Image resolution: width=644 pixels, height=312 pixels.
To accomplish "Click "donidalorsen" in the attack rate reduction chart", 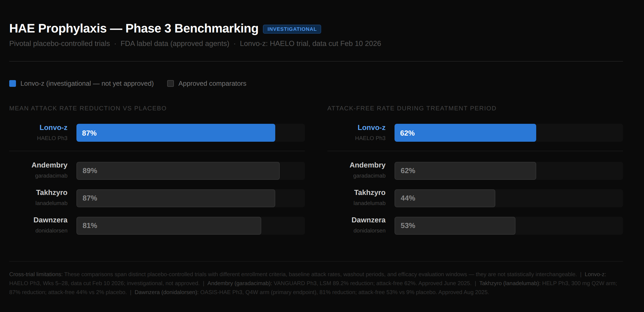I will pos(51,230).
